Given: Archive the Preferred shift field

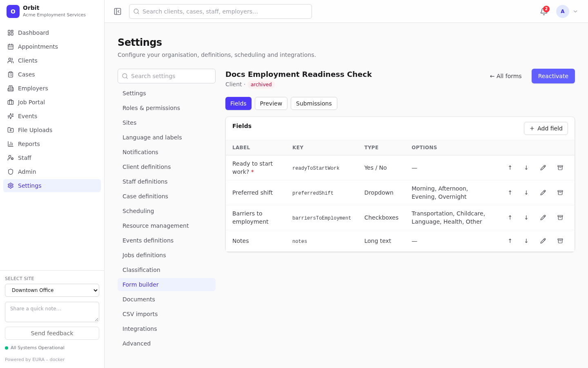Looking at the screenshot, I should 560,193.
